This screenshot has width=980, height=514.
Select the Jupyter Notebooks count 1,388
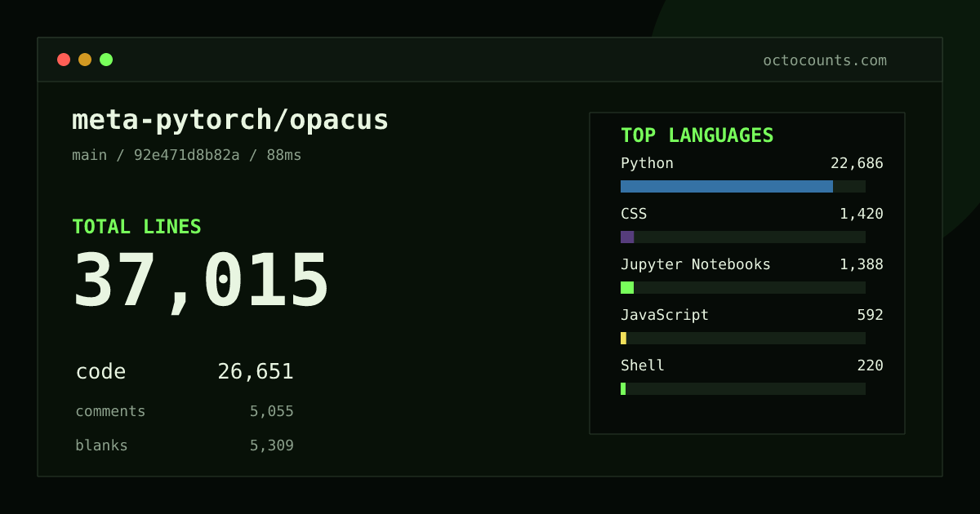(862, 264)
